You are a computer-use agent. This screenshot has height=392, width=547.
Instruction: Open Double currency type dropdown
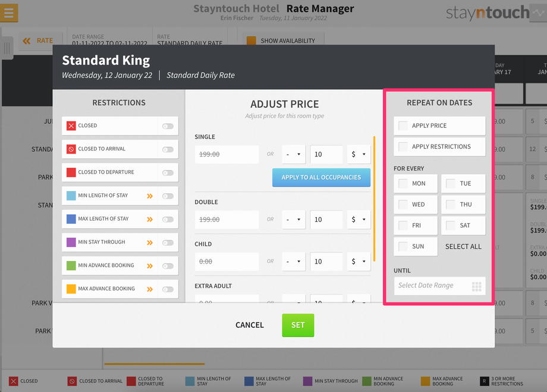(x=359, y=220)
